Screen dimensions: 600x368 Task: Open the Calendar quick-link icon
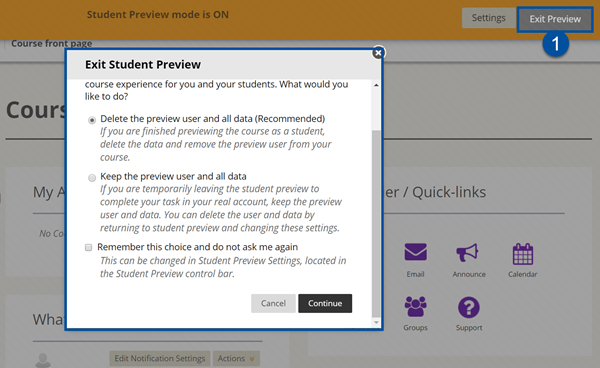(523, 254)
